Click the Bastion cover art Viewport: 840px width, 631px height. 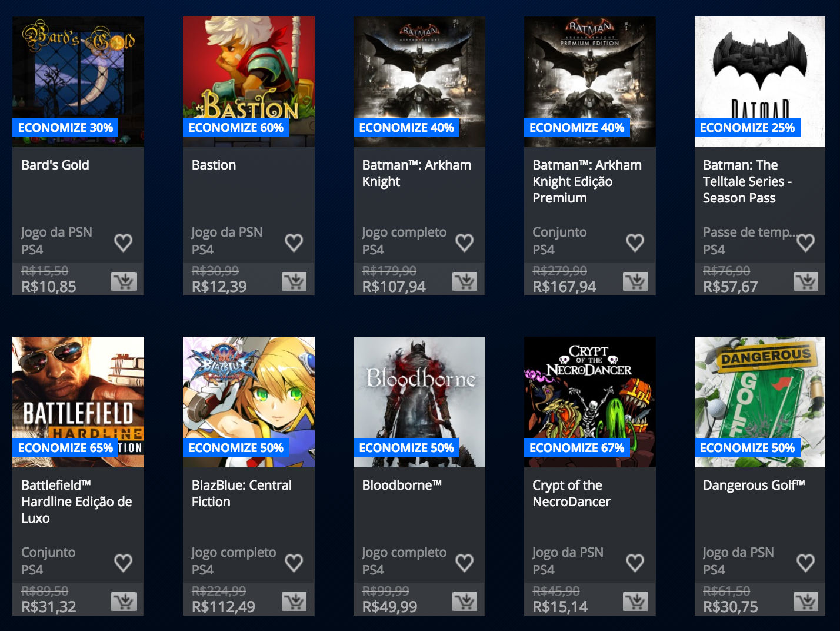(249, 82)
